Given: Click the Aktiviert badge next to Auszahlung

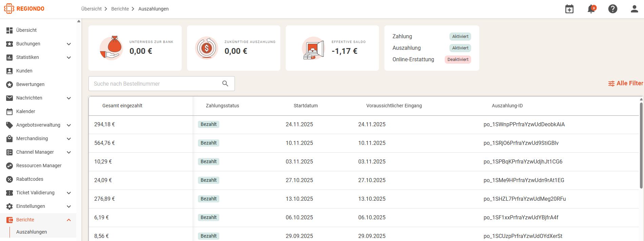Looking at the screenshot, I should point(460,48).
